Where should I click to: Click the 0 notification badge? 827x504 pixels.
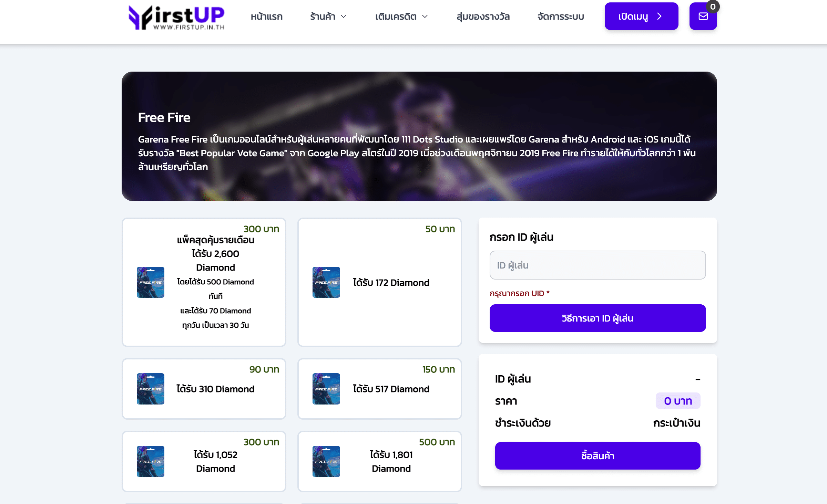pos(713,7)
